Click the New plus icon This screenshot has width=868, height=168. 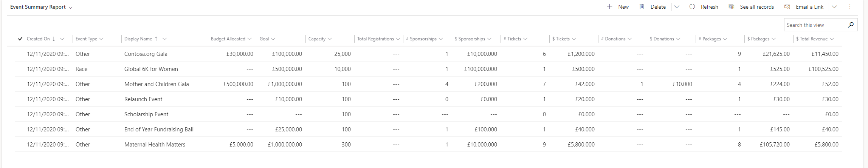[x=609, y=7]
